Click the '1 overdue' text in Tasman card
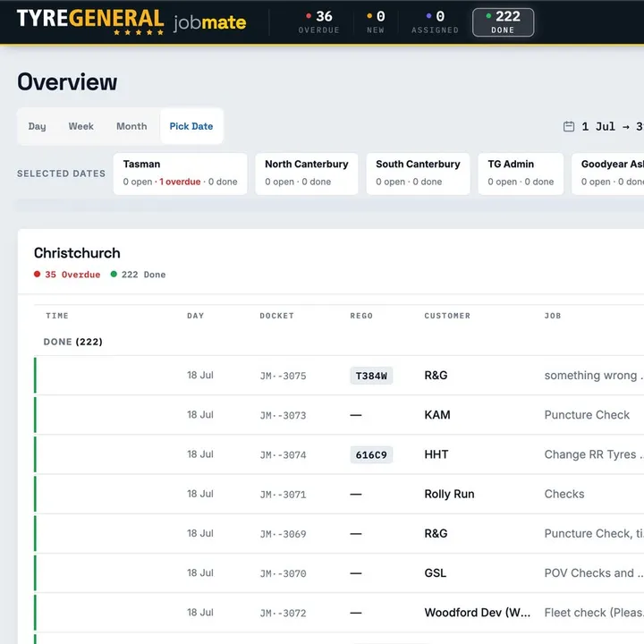Viewport: 644px width, 644px height. coord(181,182)
